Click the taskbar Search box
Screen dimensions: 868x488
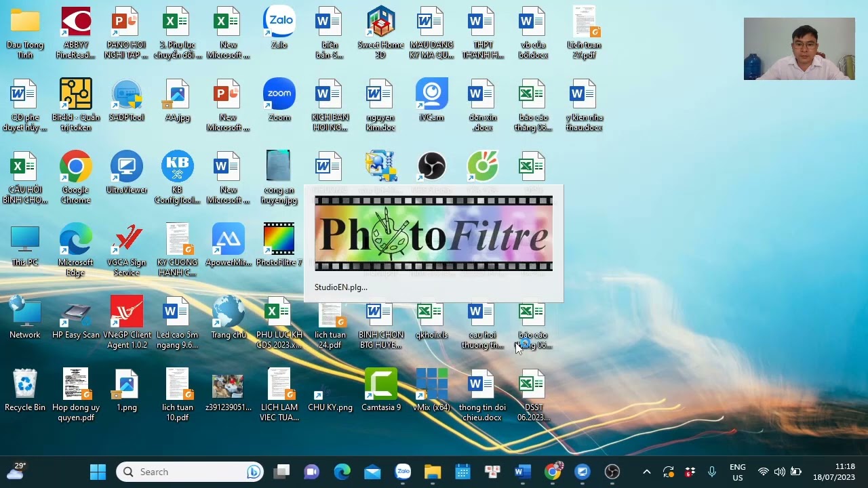[x=190, y=472]
